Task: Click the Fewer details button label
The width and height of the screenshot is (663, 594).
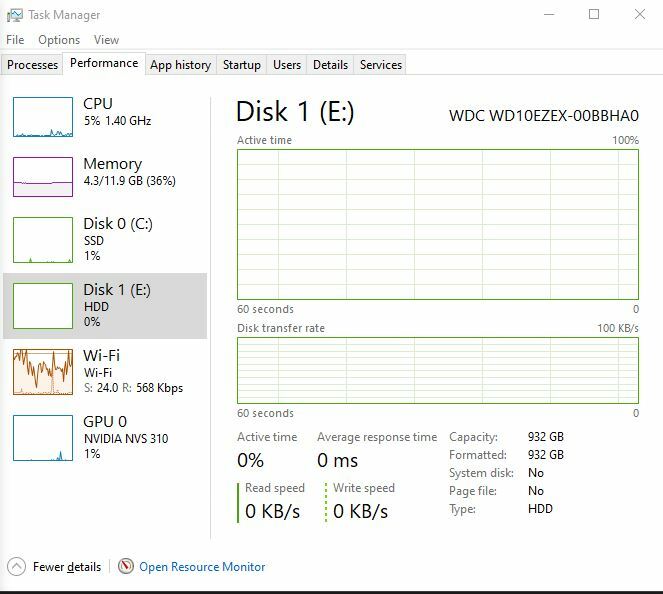Action: 67,567
